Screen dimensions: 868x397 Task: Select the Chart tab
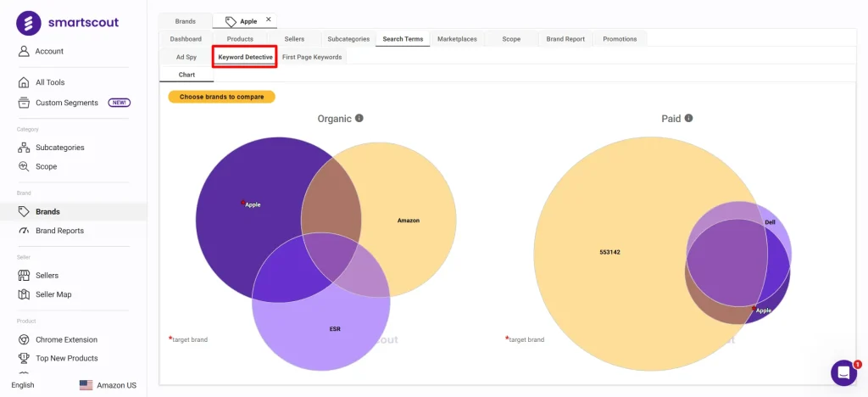click(186, 75)
